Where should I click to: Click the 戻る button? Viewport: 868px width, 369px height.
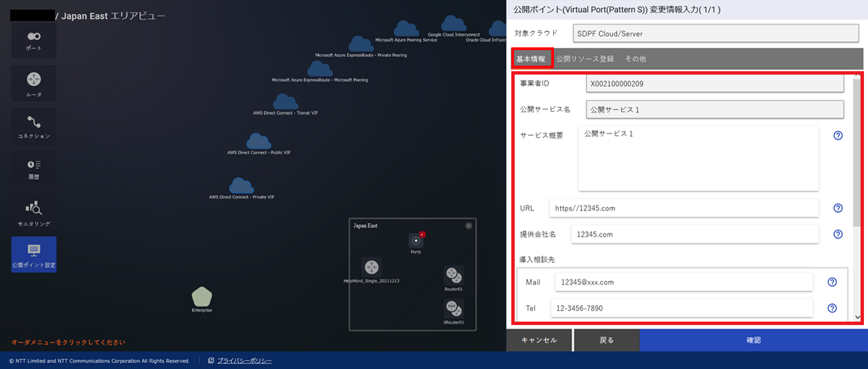coord(607,341)
